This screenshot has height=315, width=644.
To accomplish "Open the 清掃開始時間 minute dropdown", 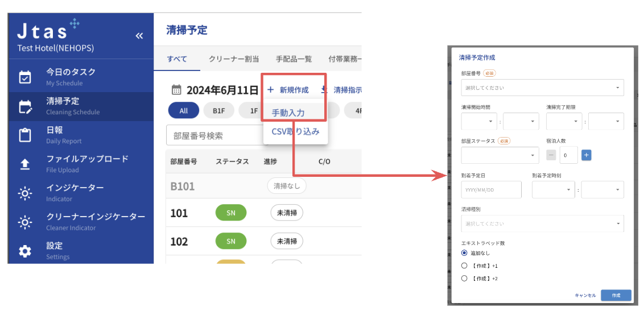I will point(521,121).
